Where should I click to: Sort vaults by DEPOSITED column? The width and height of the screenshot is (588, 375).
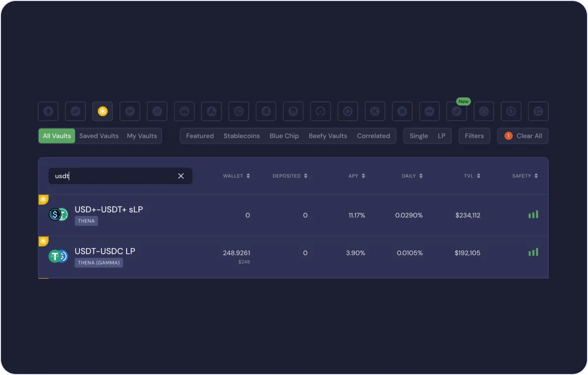click(x=290, y=176)
